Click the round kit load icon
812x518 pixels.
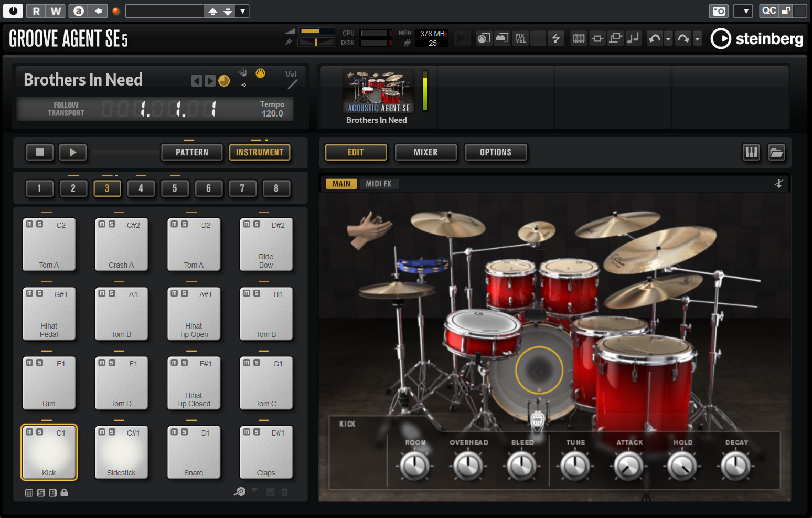(224, 81)
